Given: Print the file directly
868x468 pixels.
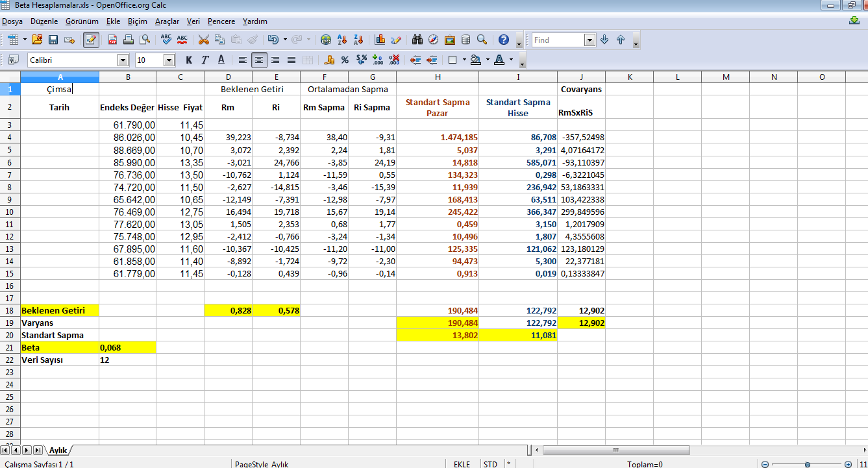Looking at the screenshot, I should point(129,40).
